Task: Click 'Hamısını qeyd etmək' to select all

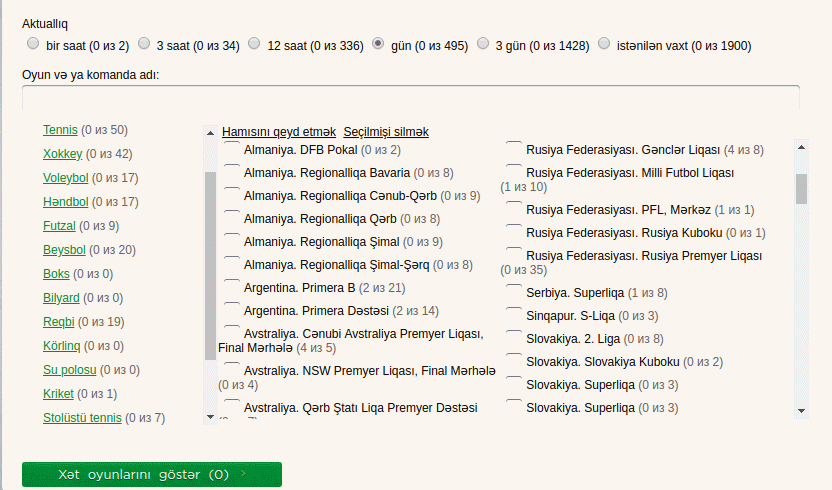Action: 279,132
